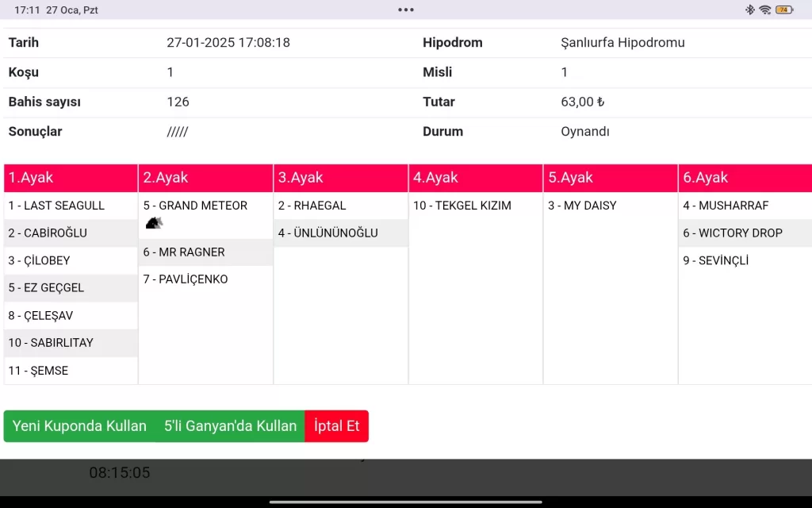Open the 6.Ayak column header
812x508 pixels.
click(745, 178)
